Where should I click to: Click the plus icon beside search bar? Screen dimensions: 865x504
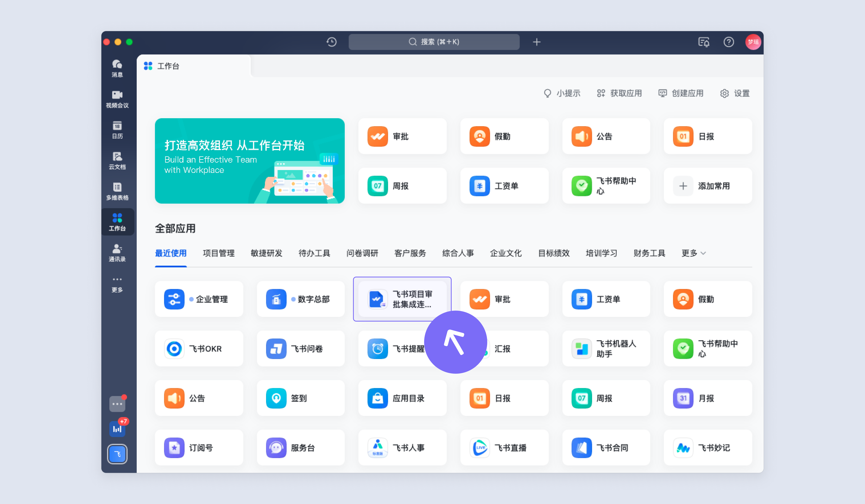[536, 42]
